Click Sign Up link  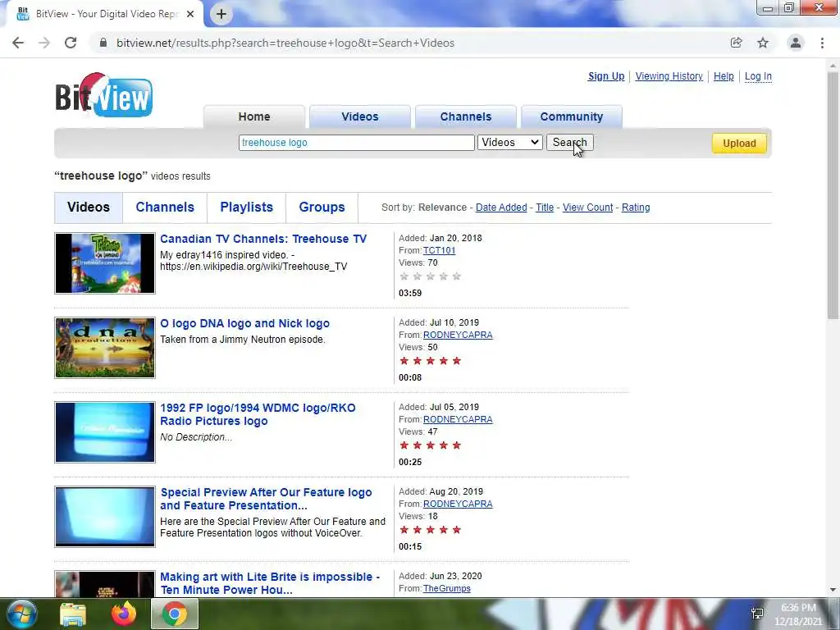[x=606, y=76]
